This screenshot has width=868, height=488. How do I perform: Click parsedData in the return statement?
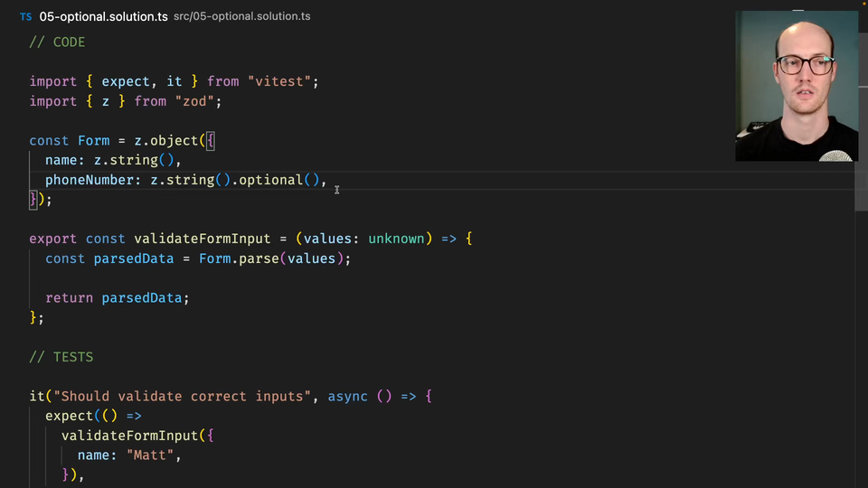(142, 297)
